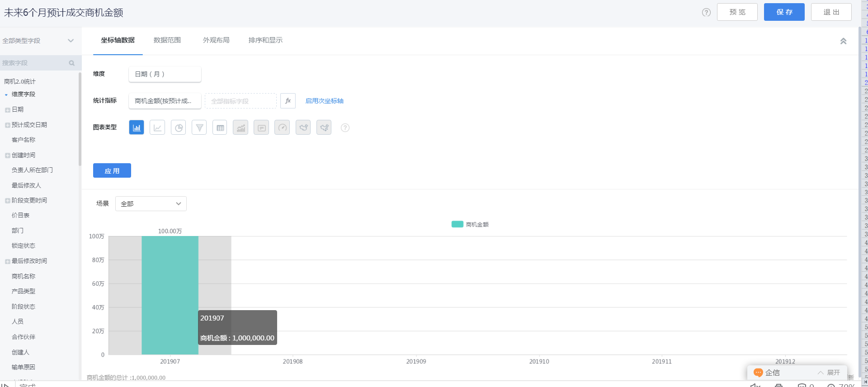Select the 商机名称 field
The image size is (868, 387).
coord(24,276)
